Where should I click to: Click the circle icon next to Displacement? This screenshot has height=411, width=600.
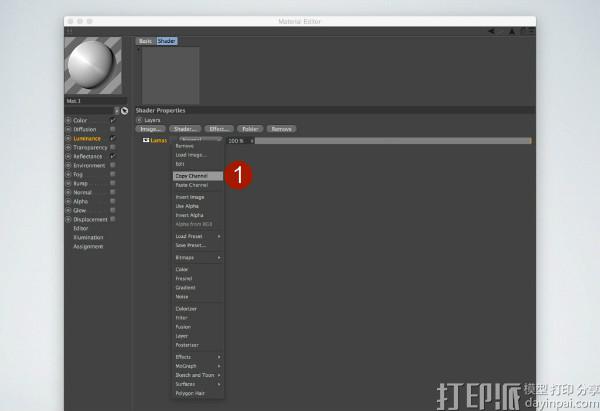(68, 219)
